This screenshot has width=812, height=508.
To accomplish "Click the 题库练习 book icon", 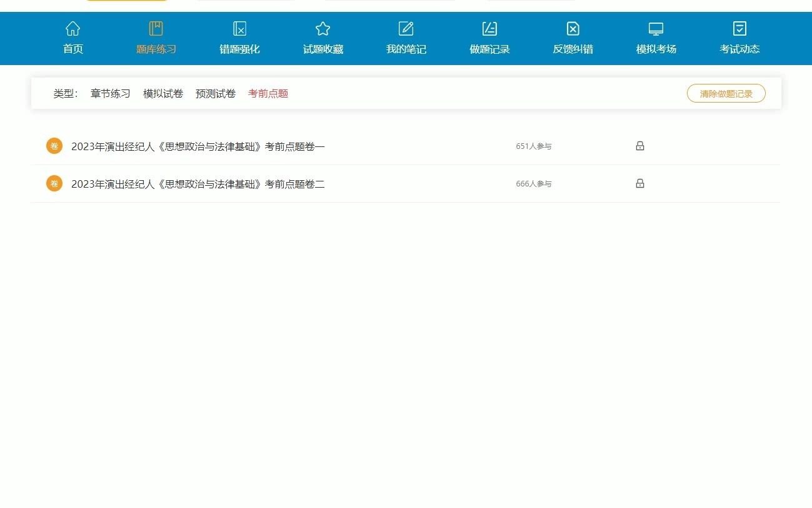I will coord(156,29).
